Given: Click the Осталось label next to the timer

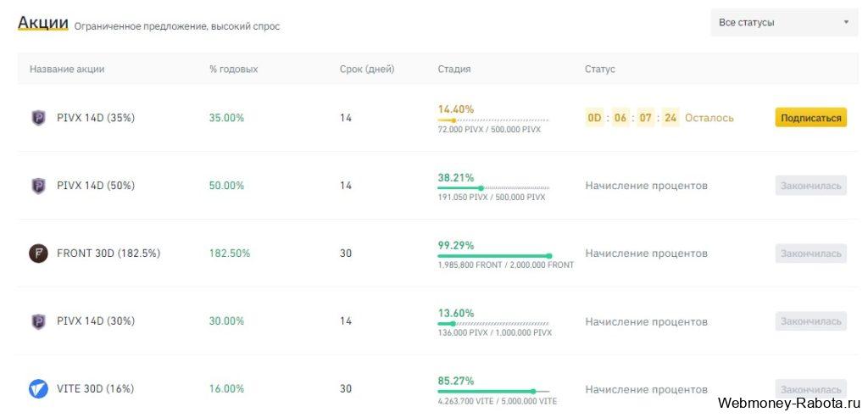Looking at the screenshot, I should pos(709,118).
